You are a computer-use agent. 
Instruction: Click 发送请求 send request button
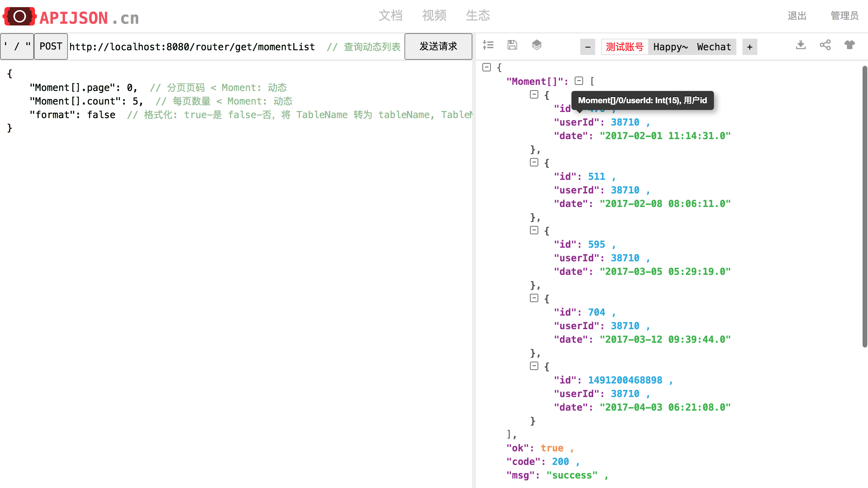tap(438, 46)
